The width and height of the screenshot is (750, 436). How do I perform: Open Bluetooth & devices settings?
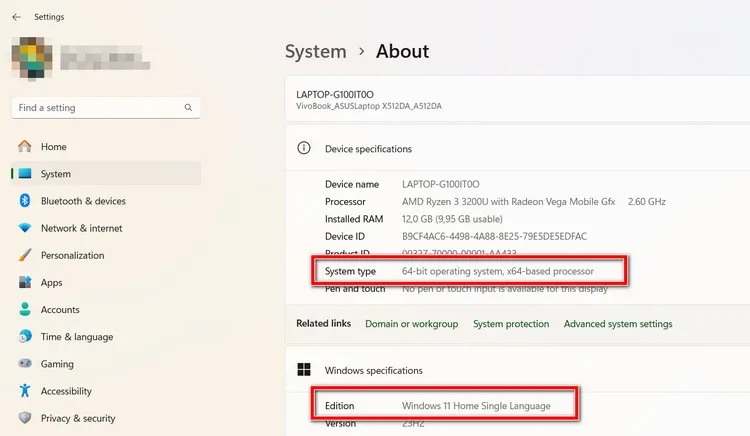tap(83, 201)
